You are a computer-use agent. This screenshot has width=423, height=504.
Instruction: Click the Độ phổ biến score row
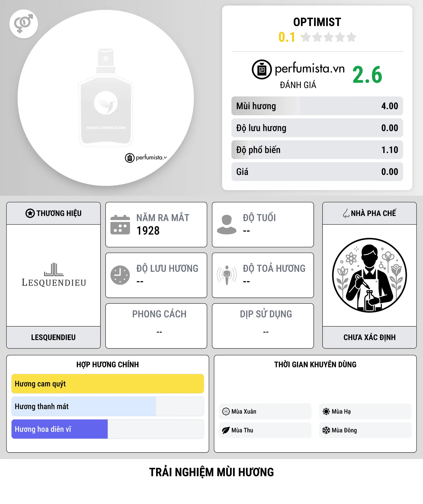click(x=317, y=149)
